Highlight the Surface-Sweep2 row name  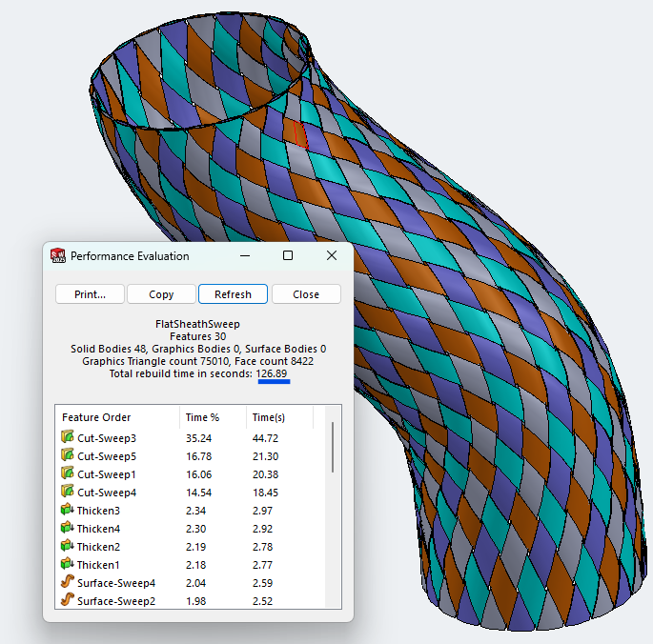pyautogui.click(x=115, y=601)
